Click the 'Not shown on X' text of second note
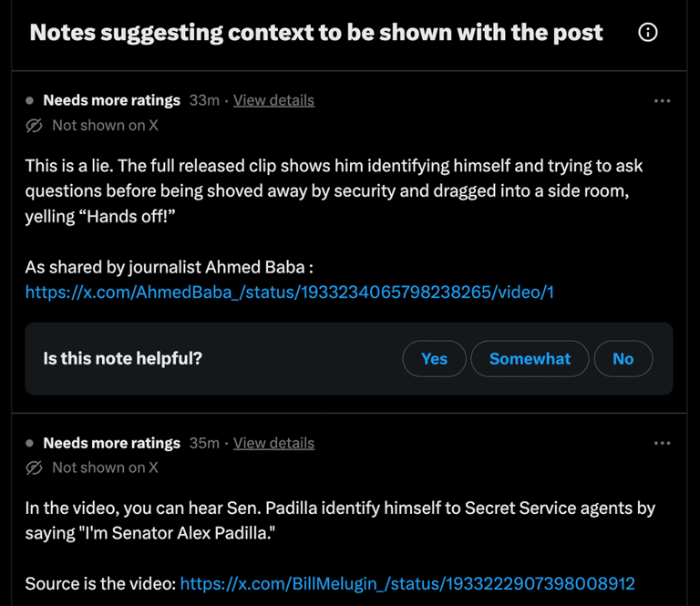700x606 pixels. [105, 467]
